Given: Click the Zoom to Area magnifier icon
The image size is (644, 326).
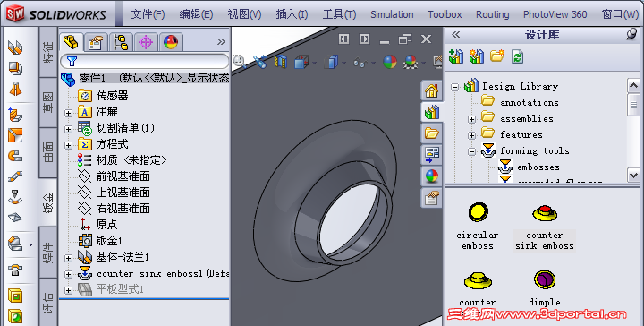Looking at the screenshot, I should [x=239, y=62].
